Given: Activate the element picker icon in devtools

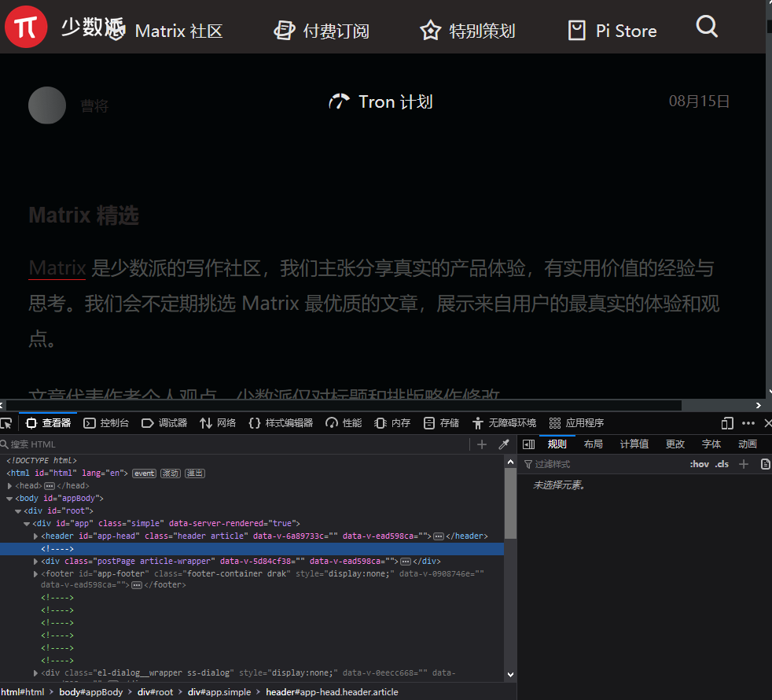Looking at the screenshot, I should [x=6, y=423].
